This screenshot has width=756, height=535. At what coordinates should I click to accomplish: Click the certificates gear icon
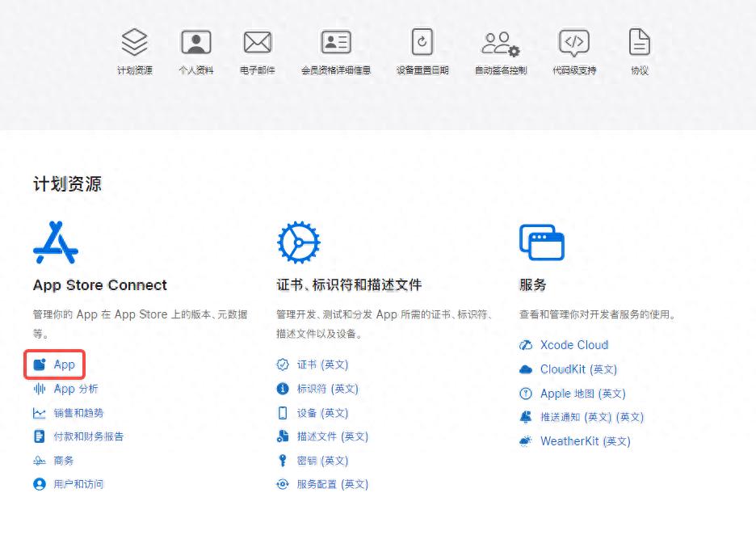298,242
